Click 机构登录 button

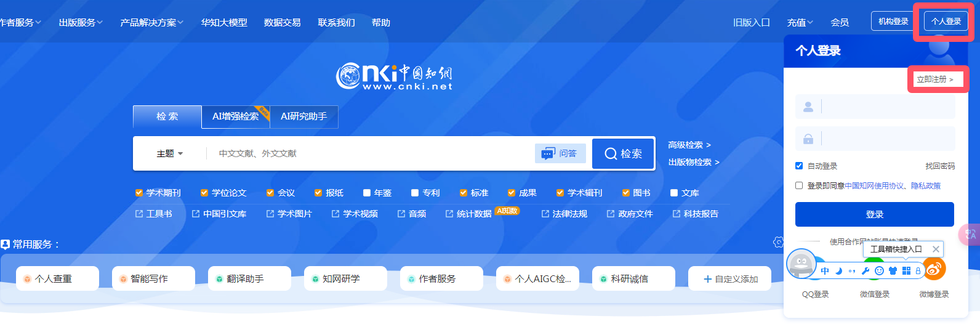[893, 21]
